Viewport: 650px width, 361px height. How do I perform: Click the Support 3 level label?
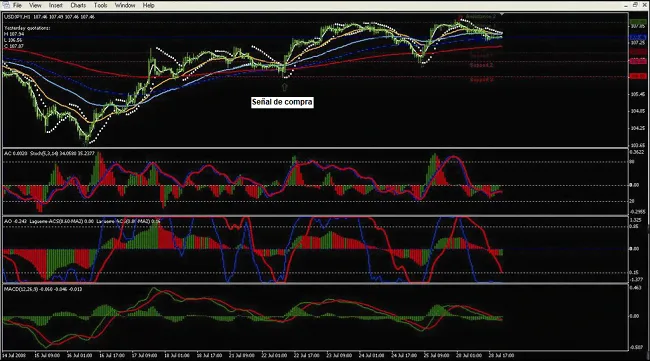(x=481, y=79)
